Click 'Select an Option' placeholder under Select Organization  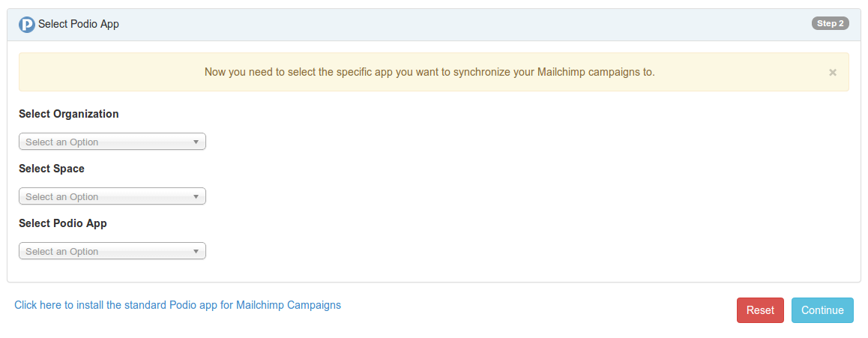click(62, 142)
